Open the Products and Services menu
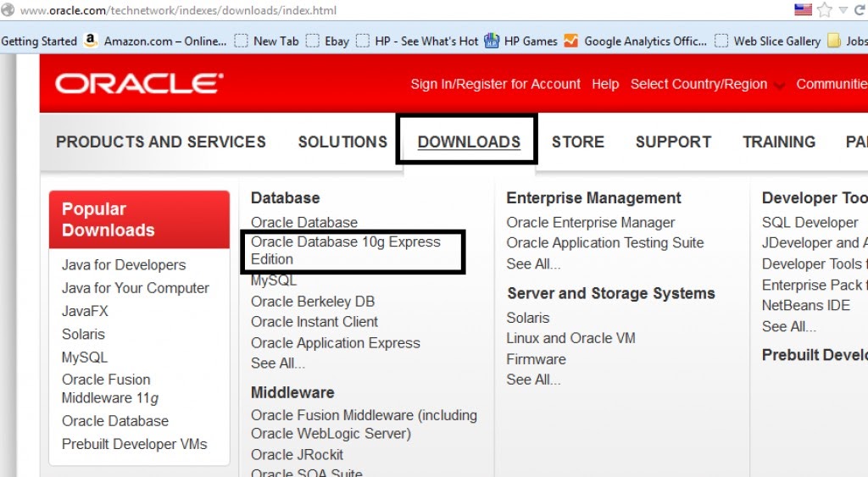868x477 pixels. pyautogui.click(x=160, y=141)
